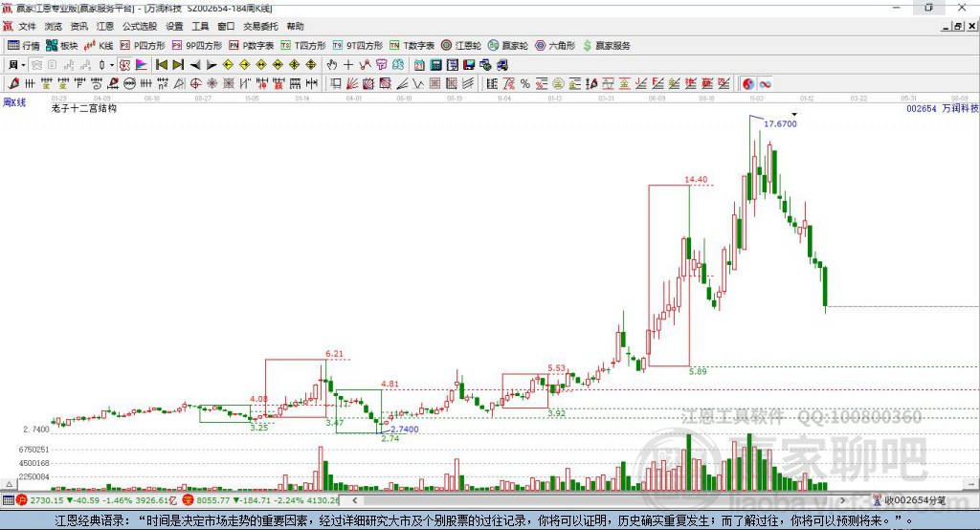Image resolution: width=980 pixels, height=530 pixels.
Task: Click the 17.6700 high price label
Action: pyautogui.click(x=780, y=123)
